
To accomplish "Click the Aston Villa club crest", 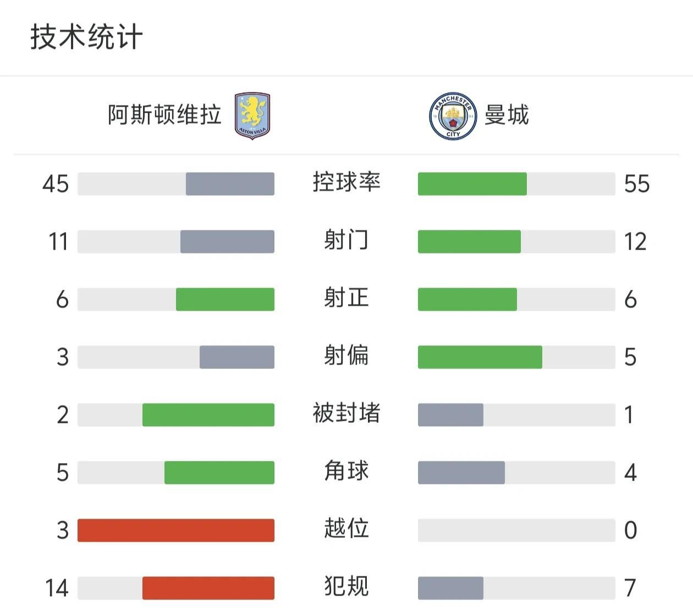I will pyautogui.click(x=252, y=116).
